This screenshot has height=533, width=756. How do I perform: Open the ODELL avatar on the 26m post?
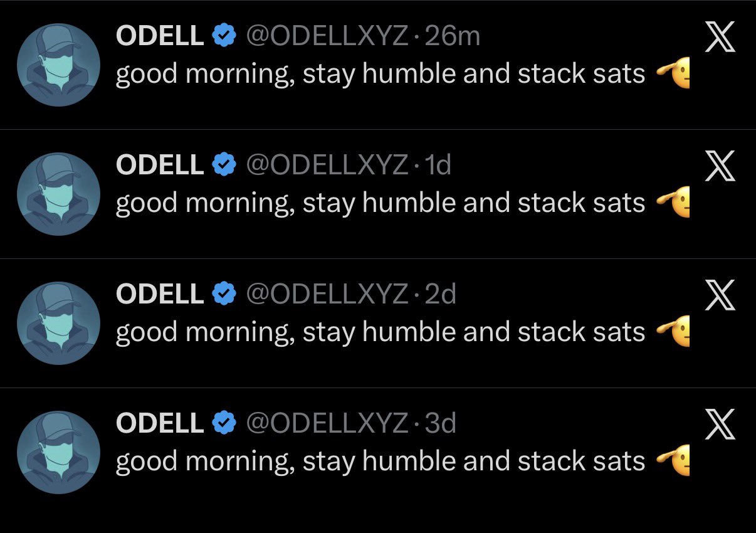click(58, 65)
